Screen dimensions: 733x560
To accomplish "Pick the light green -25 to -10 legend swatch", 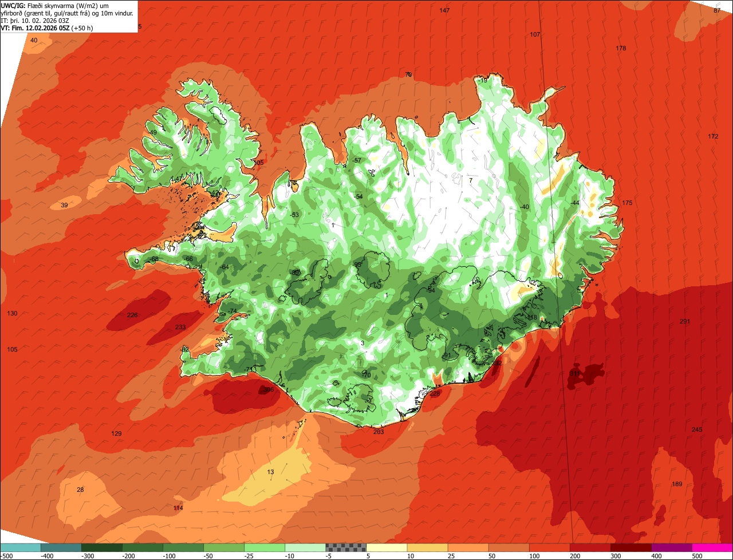I will pyautogui.click(x=265, y=547).
